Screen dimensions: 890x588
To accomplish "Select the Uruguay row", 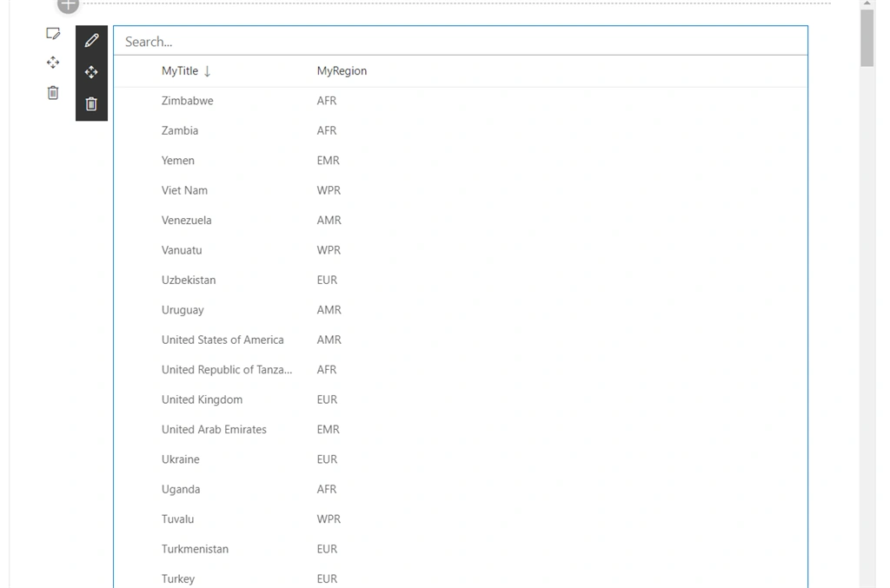I will (461, 310).
